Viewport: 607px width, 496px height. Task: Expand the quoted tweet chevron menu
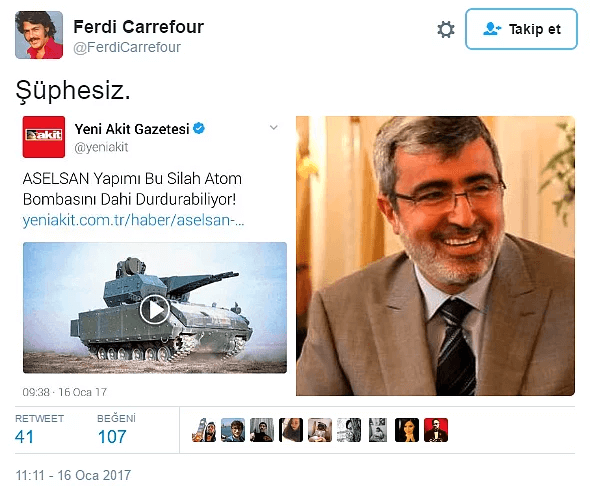coord(274,127)
